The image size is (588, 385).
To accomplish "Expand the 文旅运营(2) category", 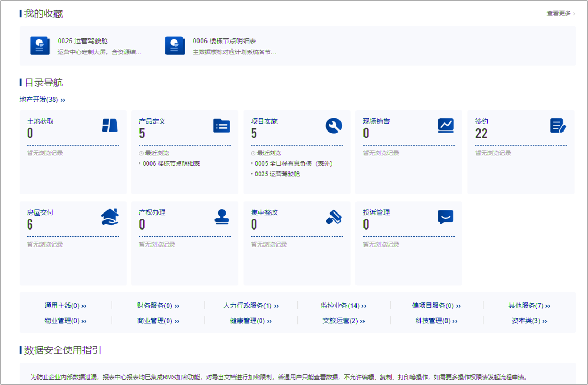I will [343, 321].
